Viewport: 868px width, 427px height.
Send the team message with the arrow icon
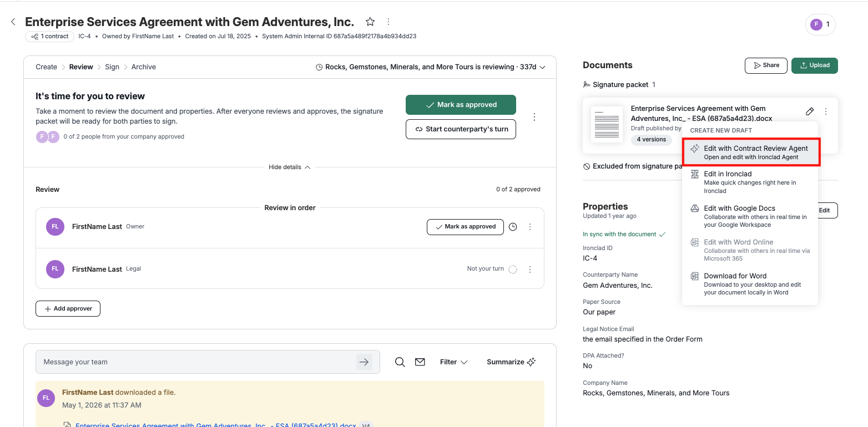point(364,362)
